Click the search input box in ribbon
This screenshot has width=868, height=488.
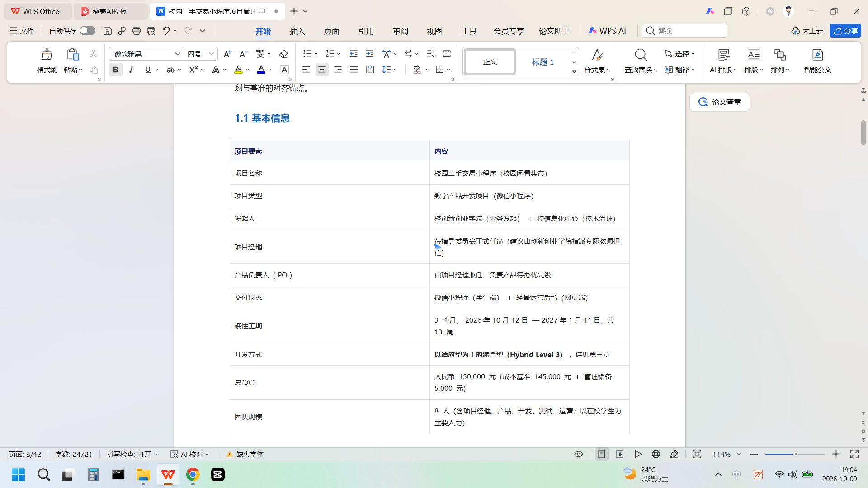(x=684, y=31)
